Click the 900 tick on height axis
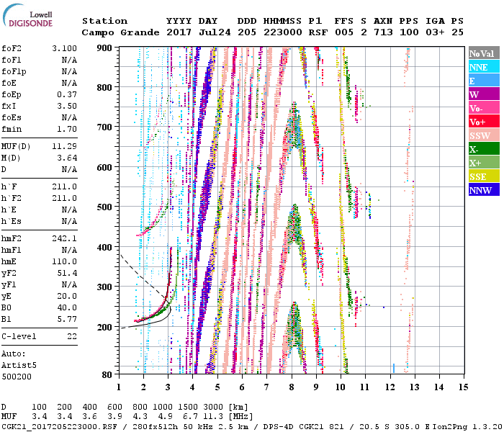 (106, 48)
